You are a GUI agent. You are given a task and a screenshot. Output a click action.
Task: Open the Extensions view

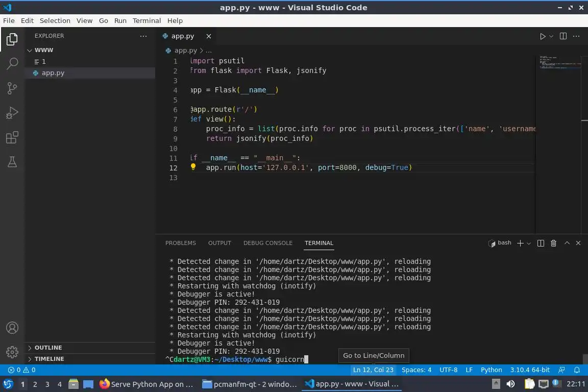(12, 137)
